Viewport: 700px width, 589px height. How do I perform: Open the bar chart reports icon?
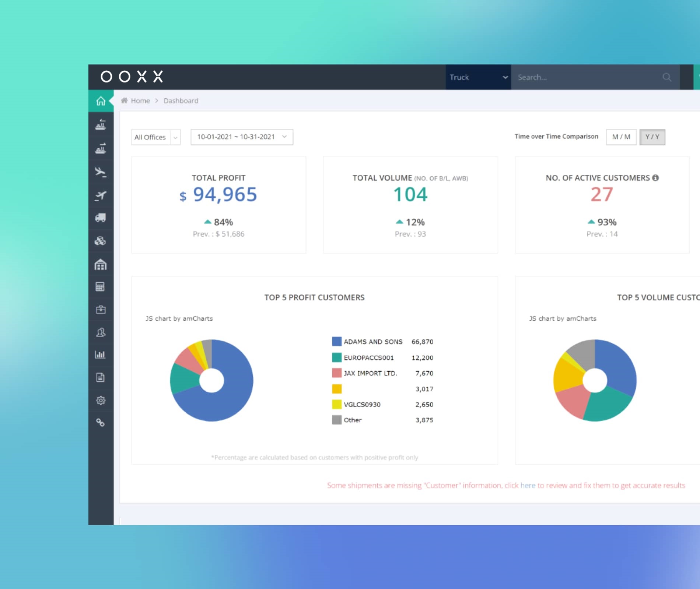click(x=100, y=355)
